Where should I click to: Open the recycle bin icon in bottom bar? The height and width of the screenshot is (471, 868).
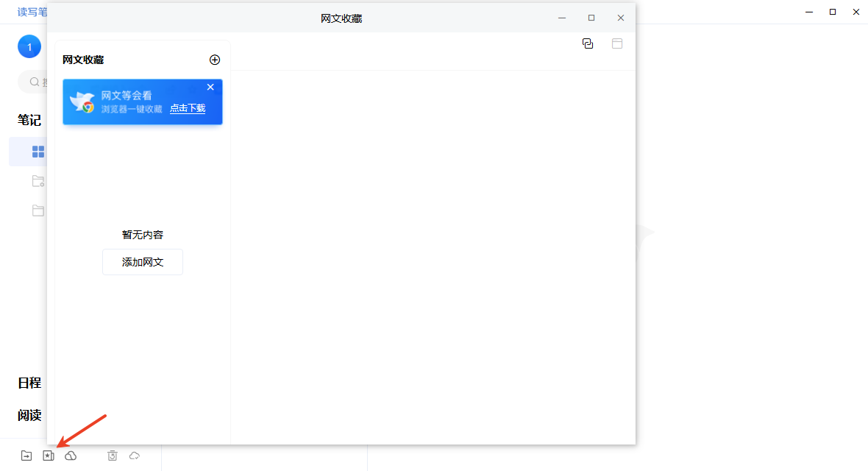point(113,456)
